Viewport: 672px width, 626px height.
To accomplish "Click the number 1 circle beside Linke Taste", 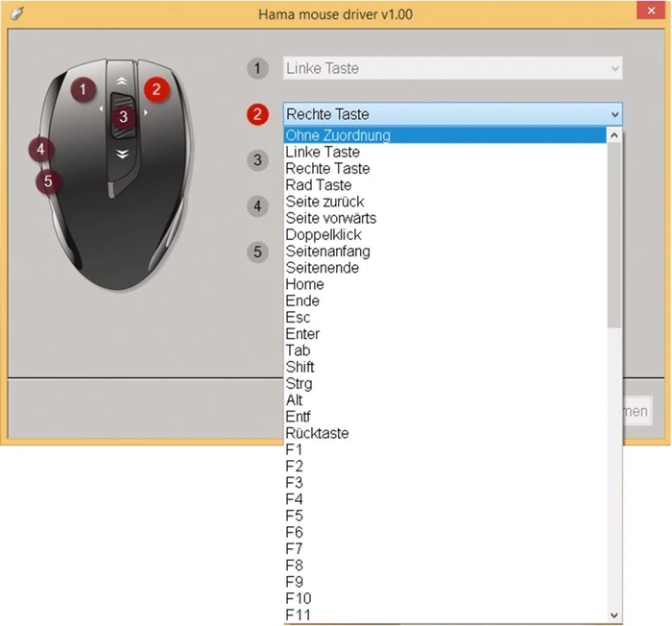I will (257, 68).
